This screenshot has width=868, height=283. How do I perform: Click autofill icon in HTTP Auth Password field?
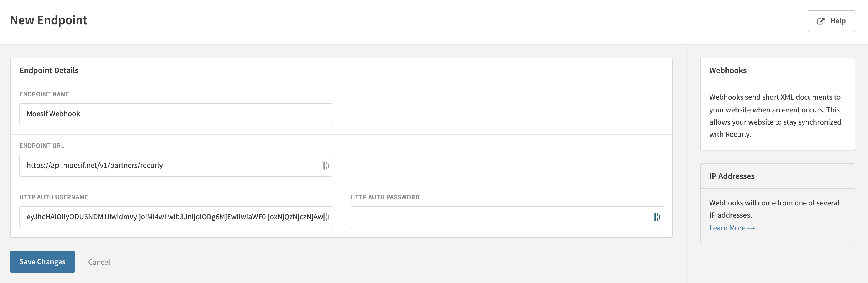pos(657,217)
